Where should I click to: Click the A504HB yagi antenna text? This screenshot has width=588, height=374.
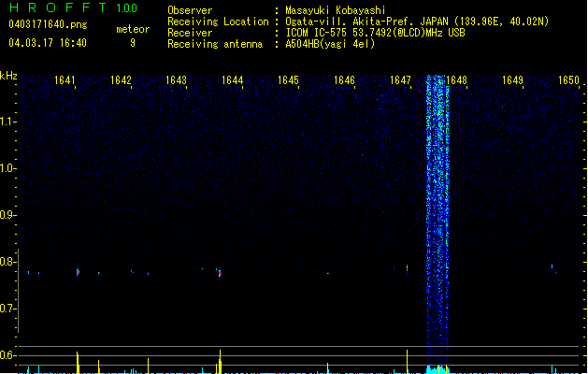click(330, 44)
